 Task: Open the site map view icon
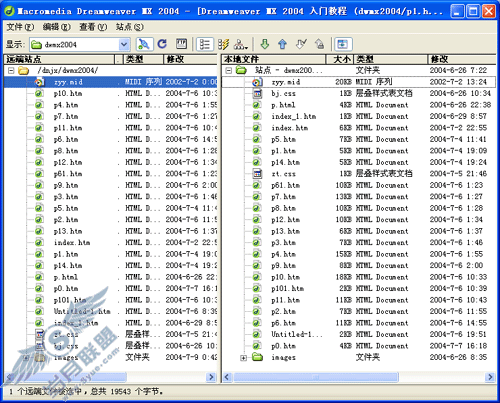pyautogui.click(x=241, y=44)
